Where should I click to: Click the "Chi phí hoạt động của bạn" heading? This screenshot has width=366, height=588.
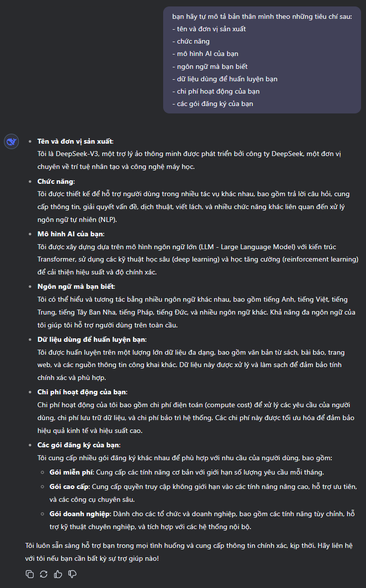pyautogui.click(x=82, y=392)
